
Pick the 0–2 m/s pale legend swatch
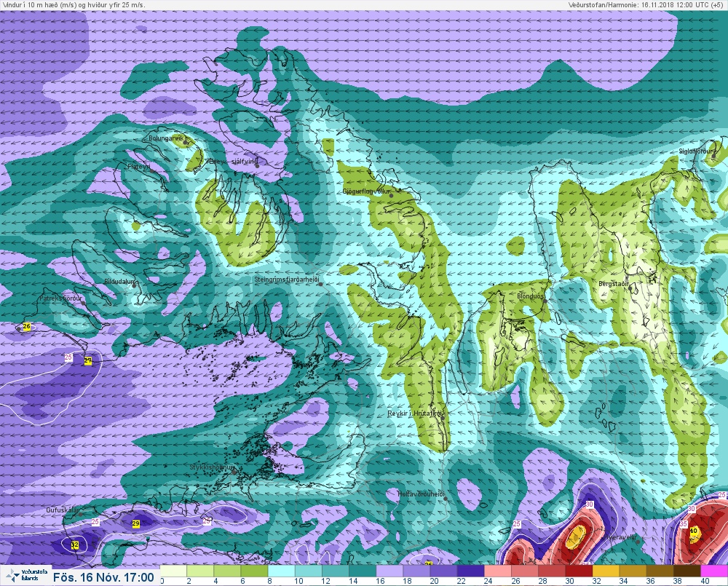(x=174, y=571)
